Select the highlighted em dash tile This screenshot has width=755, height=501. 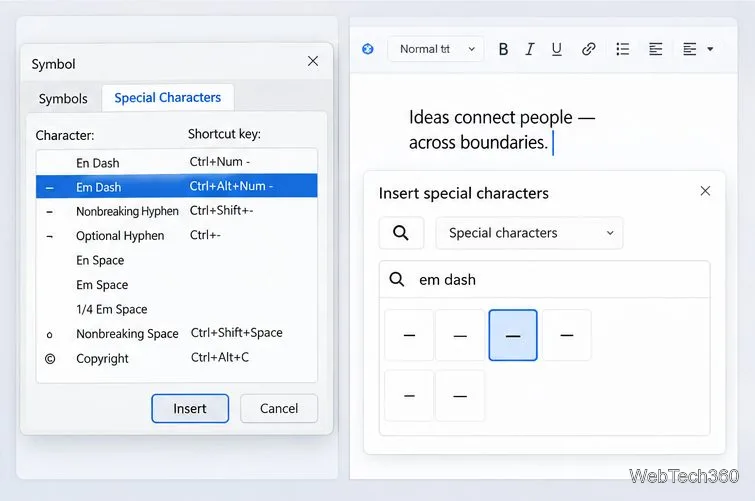click(x=513, y=335)
